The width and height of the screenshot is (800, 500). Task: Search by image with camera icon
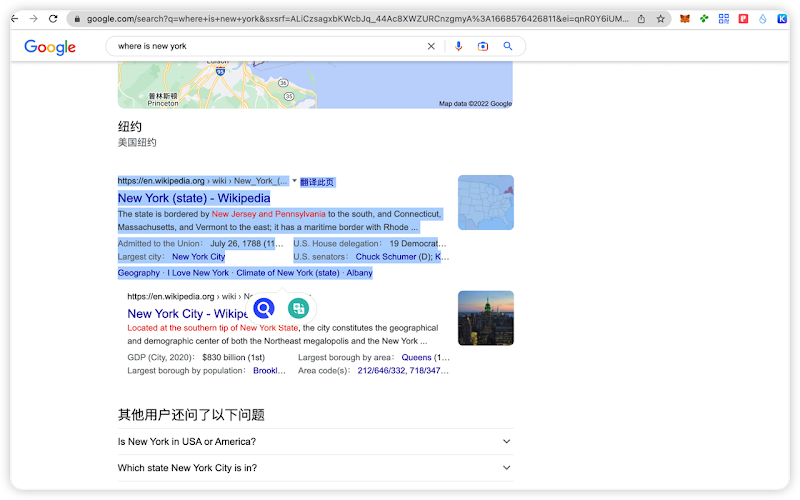click(x=483, y=46)
